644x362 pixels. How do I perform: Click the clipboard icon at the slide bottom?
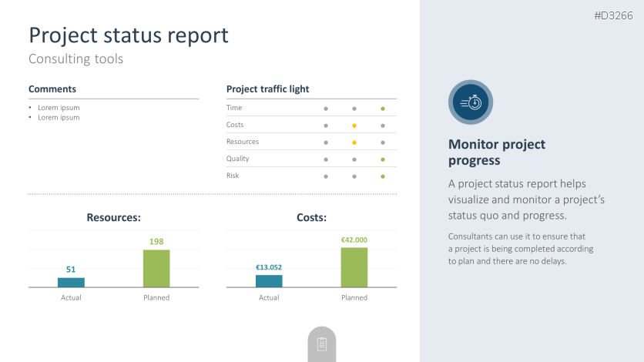pyautogui.click(x=322, y=344)
